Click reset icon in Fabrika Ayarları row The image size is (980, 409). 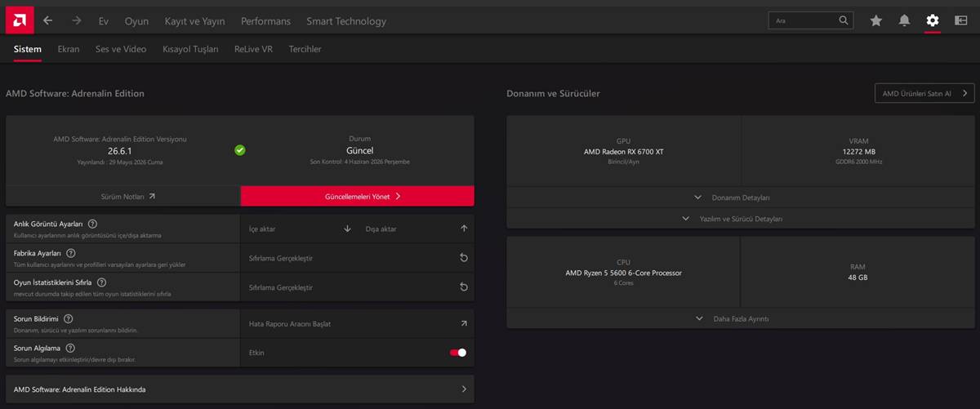[x=464, y=258]
